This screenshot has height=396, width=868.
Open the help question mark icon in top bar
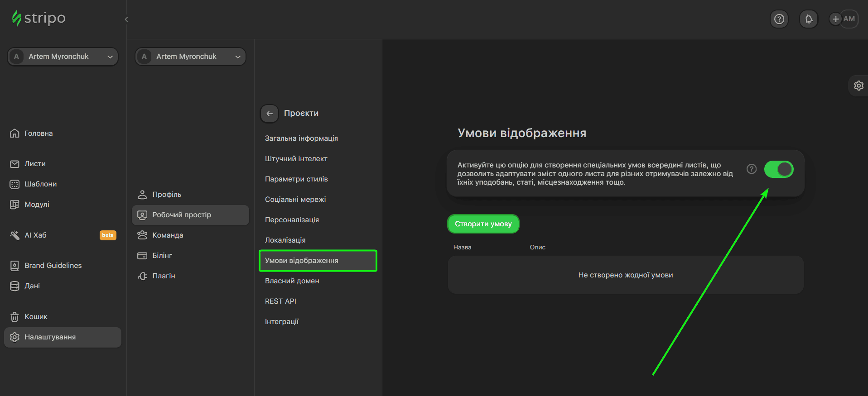[779, 19]
